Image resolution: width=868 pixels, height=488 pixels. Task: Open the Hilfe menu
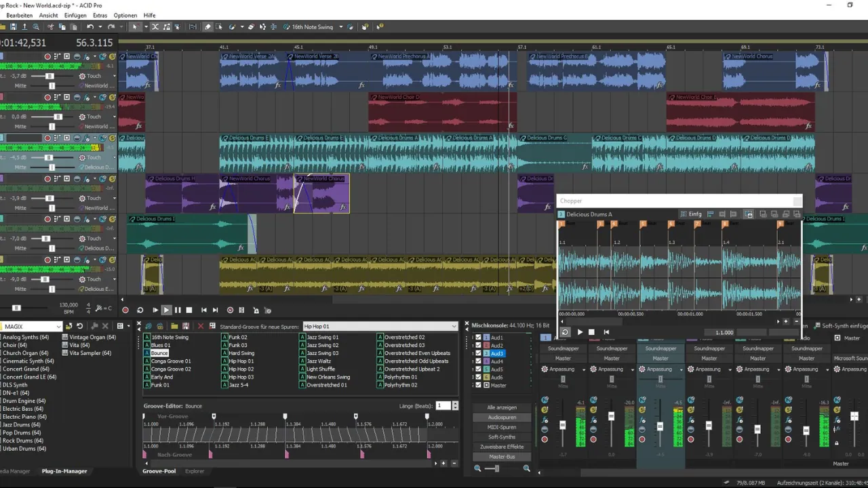149,15
